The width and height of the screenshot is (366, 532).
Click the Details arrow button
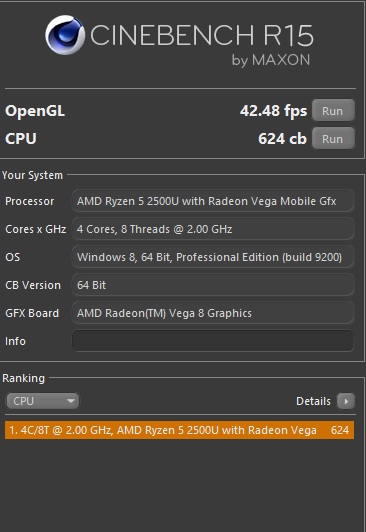(346, 401)
